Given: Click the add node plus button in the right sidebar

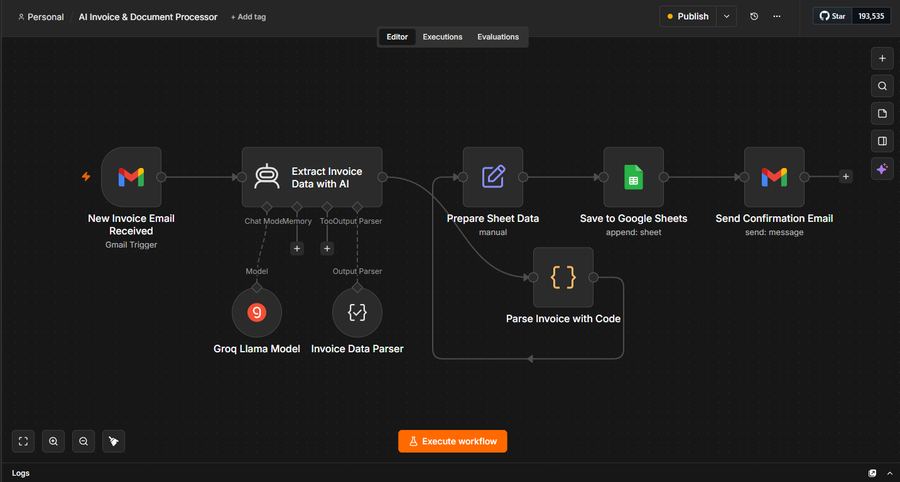Looking at the screenshot, I should [x=882, y=59].
